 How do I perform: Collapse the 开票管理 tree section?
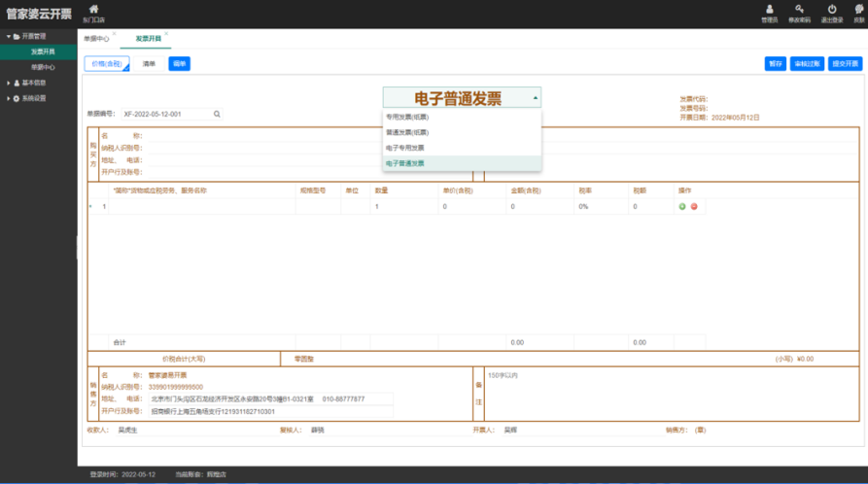pos(10,37)
